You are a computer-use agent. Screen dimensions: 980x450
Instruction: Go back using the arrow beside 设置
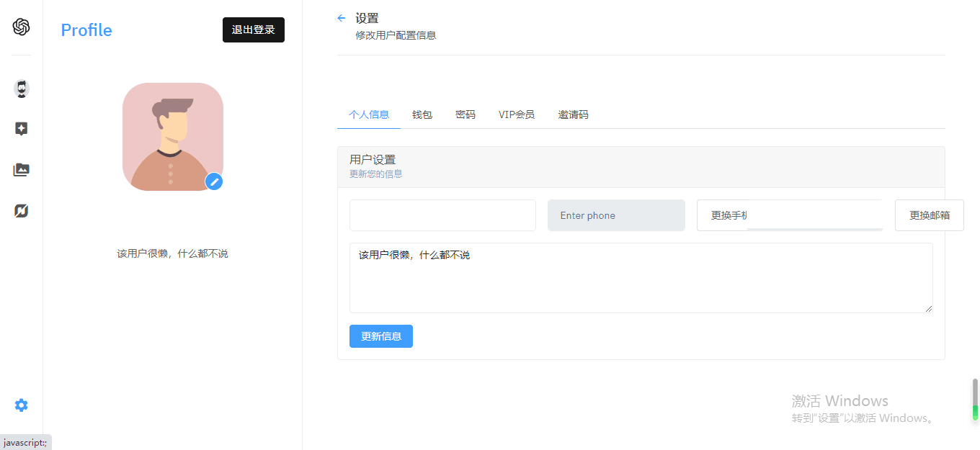[x=342, y=18]
